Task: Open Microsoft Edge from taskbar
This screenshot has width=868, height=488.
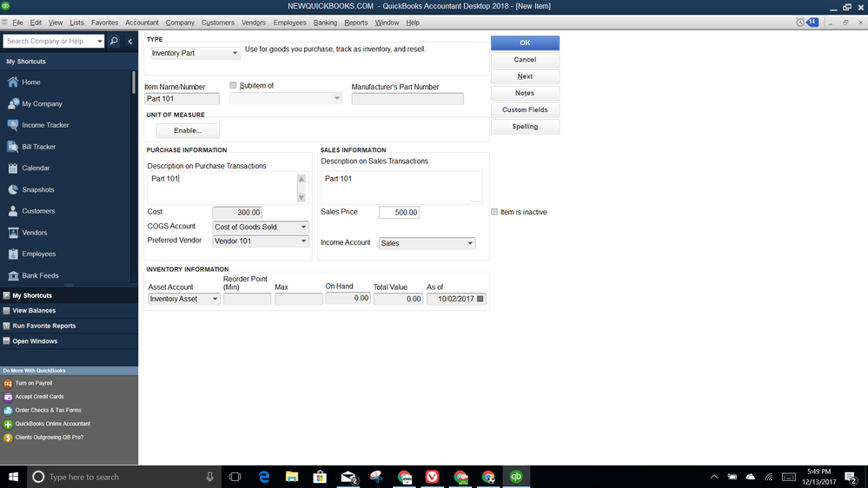Action: [264, 477]
